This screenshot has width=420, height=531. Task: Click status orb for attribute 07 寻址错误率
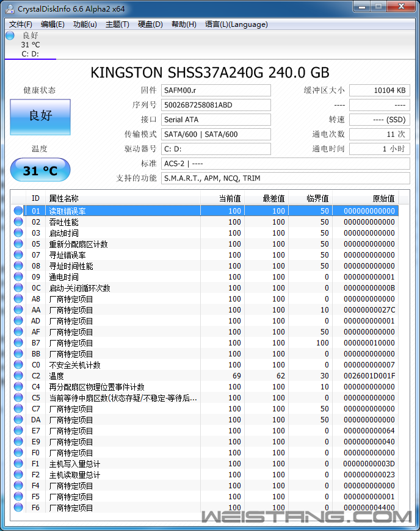[x=18, y=255]
